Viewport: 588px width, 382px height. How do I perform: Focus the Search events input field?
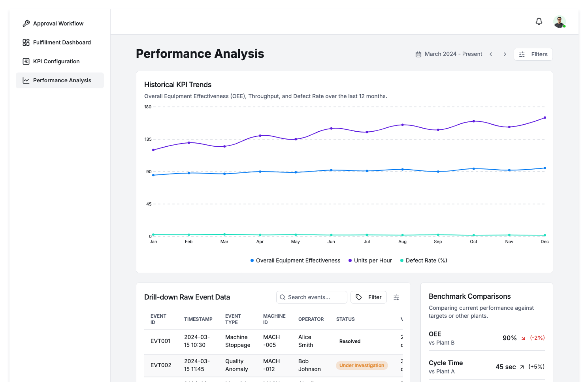[x=312, y=297]
